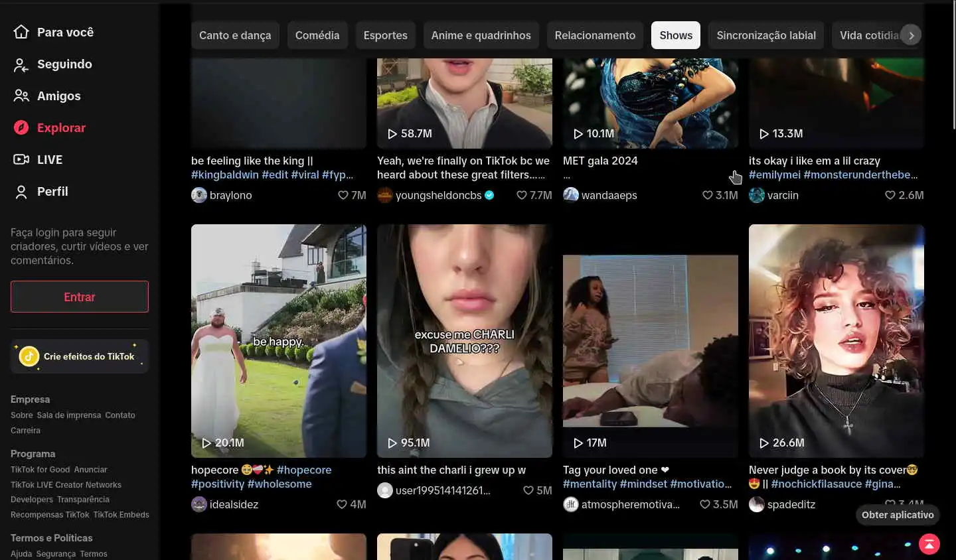Click the heart icon next to idealsidez
956x560 pixels.
point(342,504)
